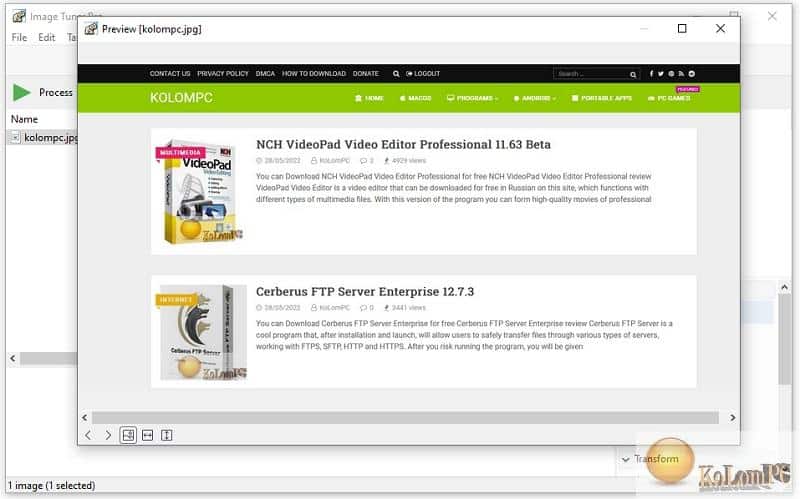Viewport: 800px width, 499px height.
Task: Click the "1 image (1 selected)" status text
Action: click(52, 485)
